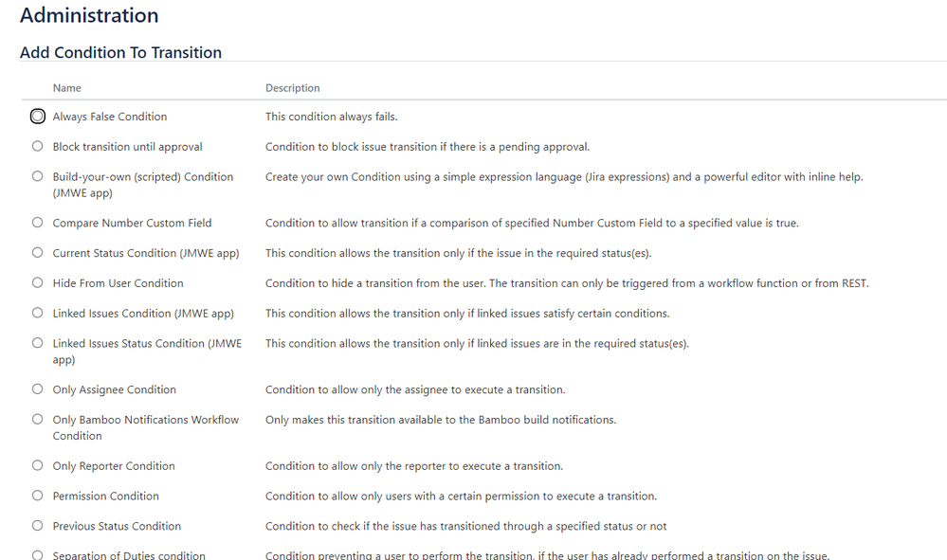The image size is (947, 560).
Task: Pick Current Status Condition (JMWE app)
Action: click(x=37, y=252)
